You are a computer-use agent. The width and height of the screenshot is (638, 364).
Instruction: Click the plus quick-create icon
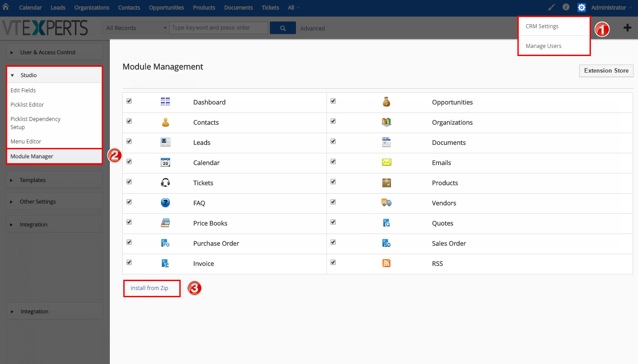click(x=627, y=28)
